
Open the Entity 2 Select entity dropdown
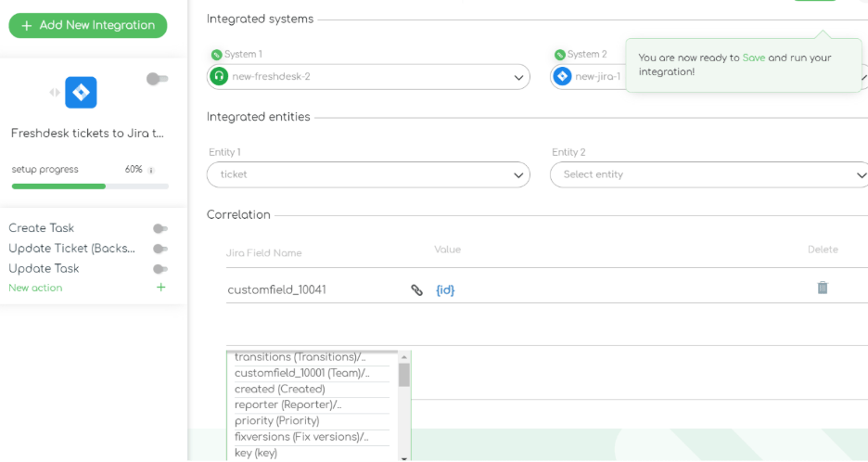(708, 175)
